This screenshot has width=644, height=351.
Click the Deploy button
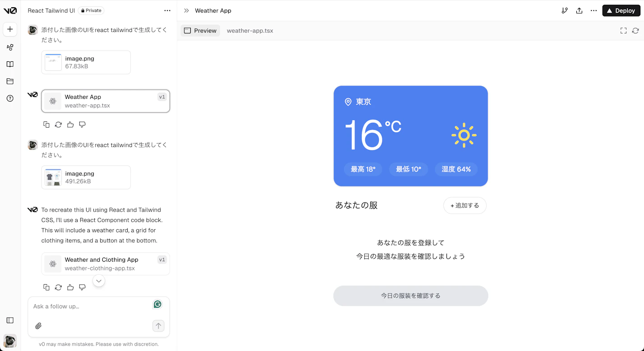coord(621,10)
